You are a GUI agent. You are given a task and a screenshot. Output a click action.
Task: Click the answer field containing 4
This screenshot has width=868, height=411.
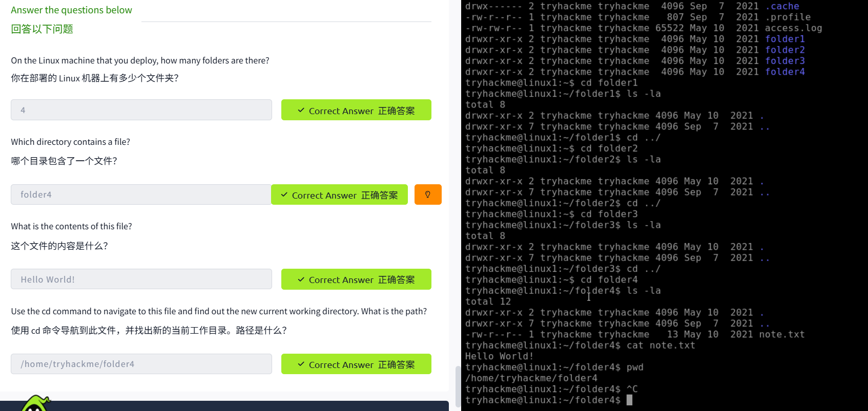click(141, 110)
